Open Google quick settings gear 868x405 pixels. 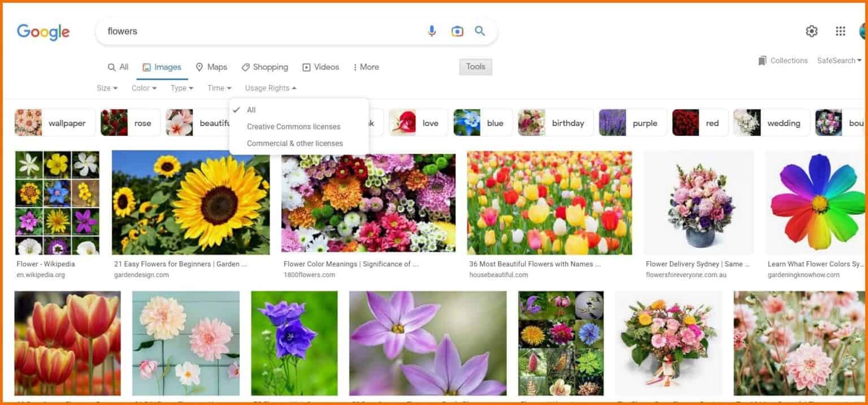811,31
